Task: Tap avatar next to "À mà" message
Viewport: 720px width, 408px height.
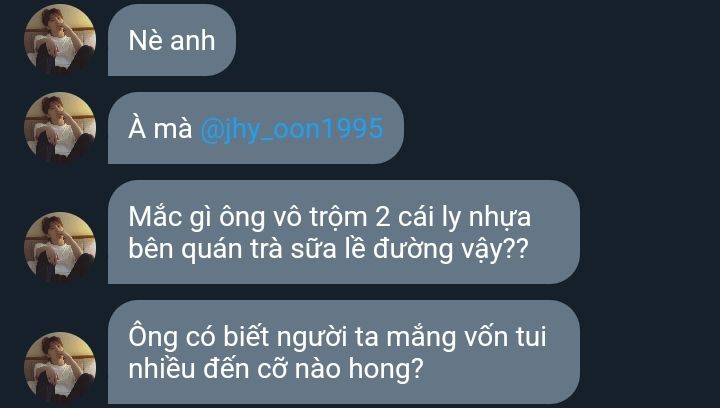Action: click(x=60, y=128)
